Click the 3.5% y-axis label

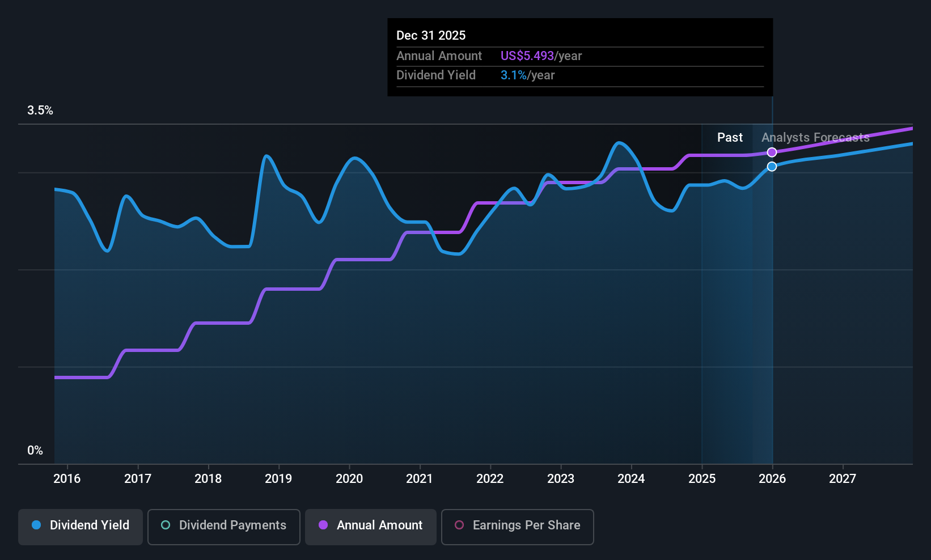click(x=40, y=111)
